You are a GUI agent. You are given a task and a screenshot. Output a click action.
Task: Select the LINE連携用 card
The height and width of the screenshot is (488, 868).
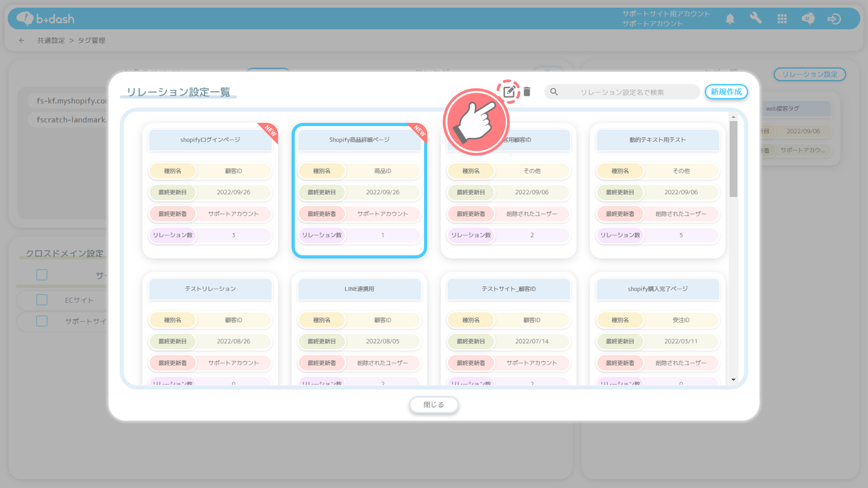[359, 329]
